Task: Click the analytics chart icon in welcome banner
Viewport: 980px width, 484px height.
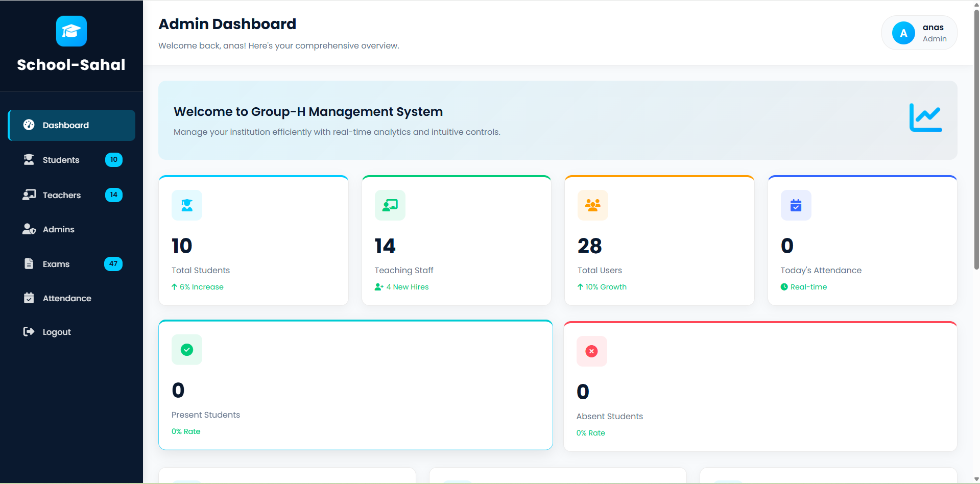Action: click(x=925, y=118)
